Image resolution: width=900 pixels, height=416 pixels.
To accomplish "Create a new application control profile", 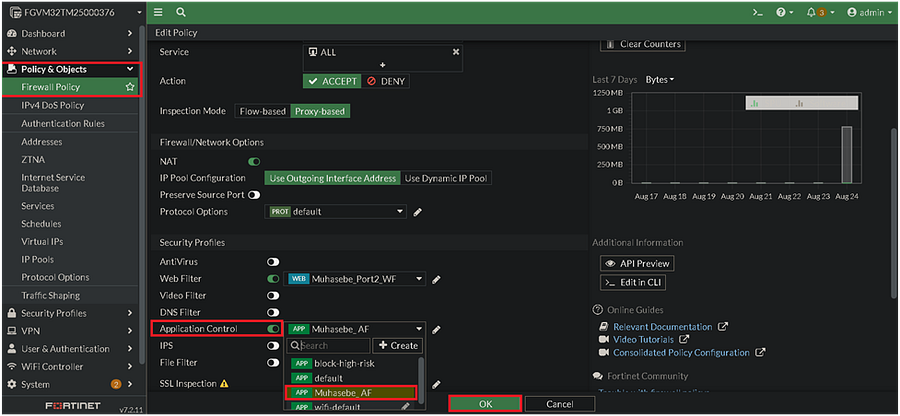I will pos(398,345).
